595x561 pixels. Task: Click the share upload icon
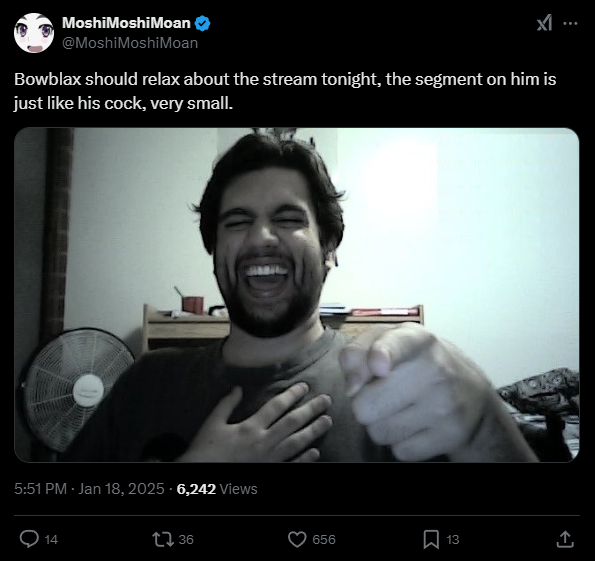pos(565,539)
